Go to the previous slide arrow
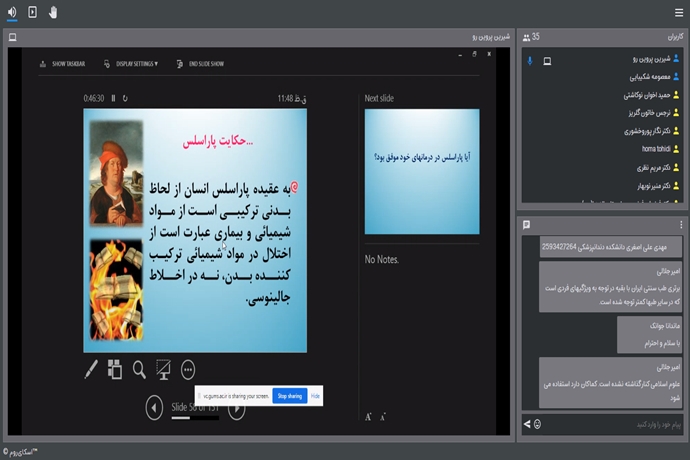Viewport: 690px width, 460px height. coord(154,407)
